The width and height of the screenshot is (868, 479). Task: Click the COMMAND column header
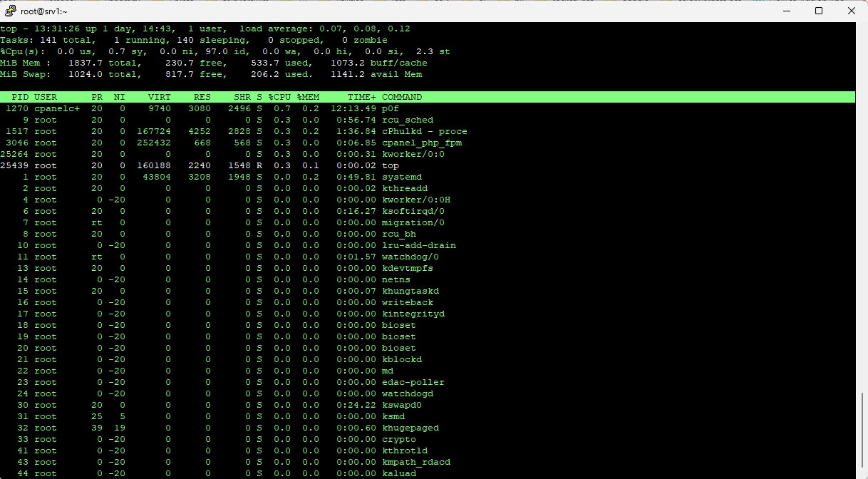pos(402,97)
